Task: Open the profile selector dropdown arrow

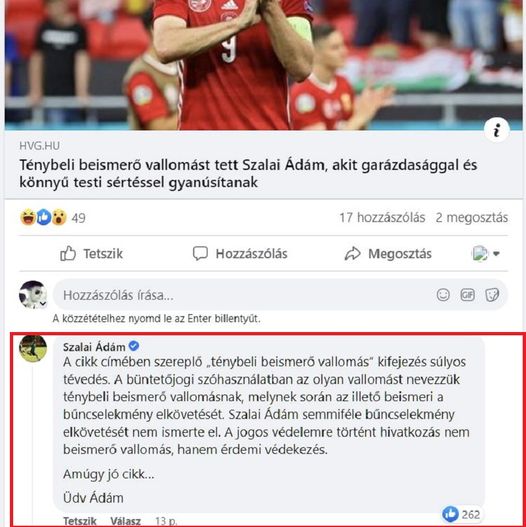Action: click(496, 254)
